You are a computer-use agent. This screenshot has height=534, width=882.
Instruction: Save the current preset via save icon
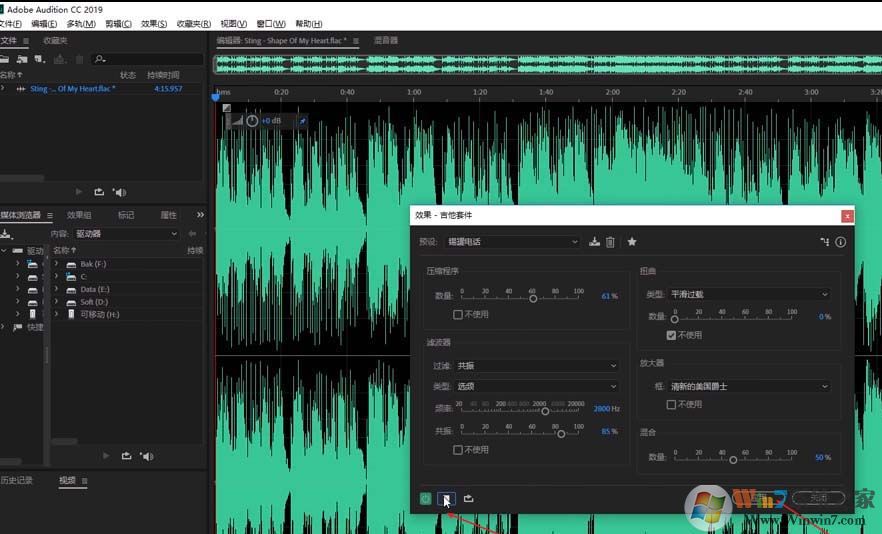tap(595, 242)
